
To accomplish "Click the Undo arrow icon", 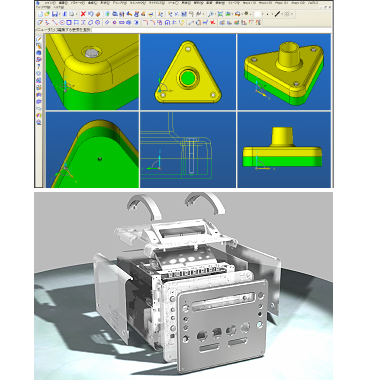I will pyautogui.click(x=91, y=14).
